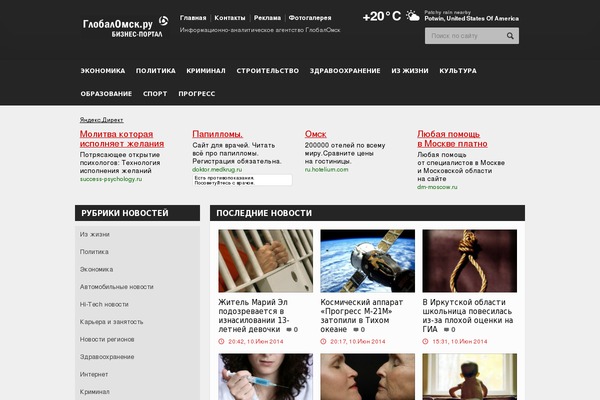Image resolution: width=600 pixels, height=400 pixels.
Task: Open woman with syringe thumbnail
Action: (266, 377)
